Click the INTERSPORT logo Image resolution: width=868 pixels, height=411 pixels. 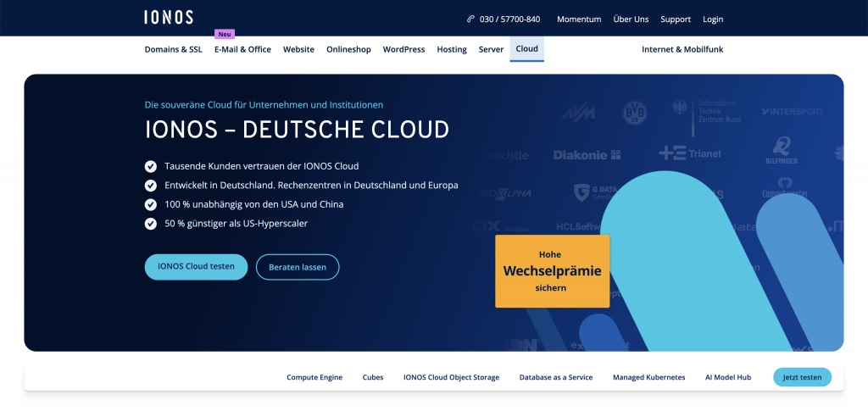click(x=793, y=112)
